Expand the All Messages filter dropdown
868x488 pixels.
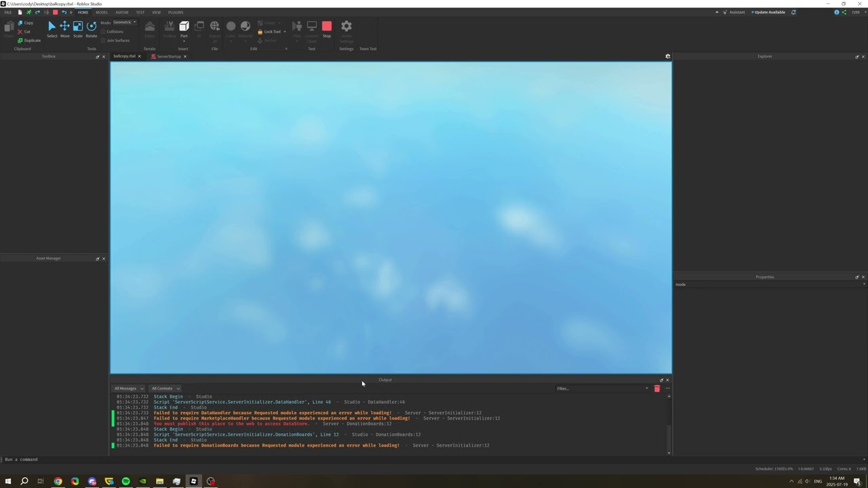click(x=129, y=388)
